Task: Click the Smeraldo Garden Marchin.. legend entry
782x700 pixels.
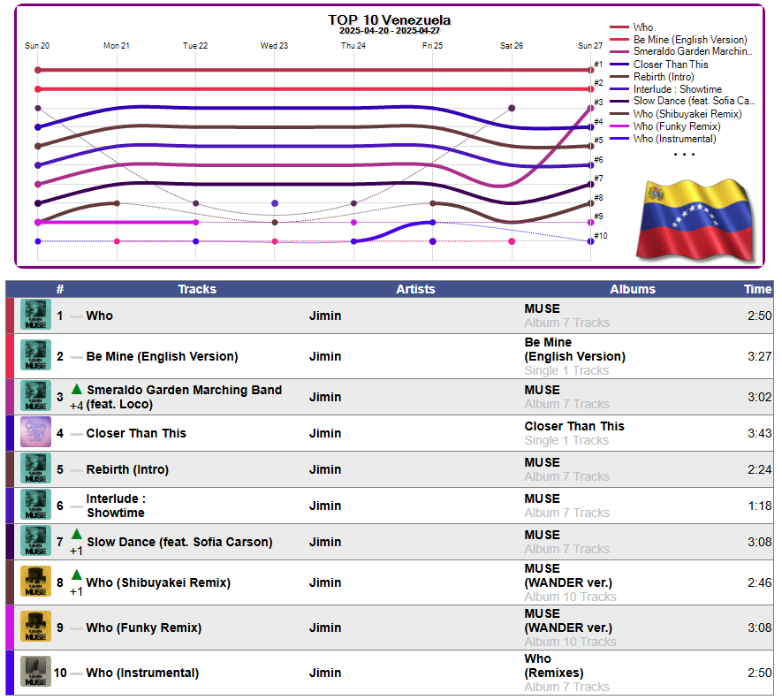Action: pos(680,51)
